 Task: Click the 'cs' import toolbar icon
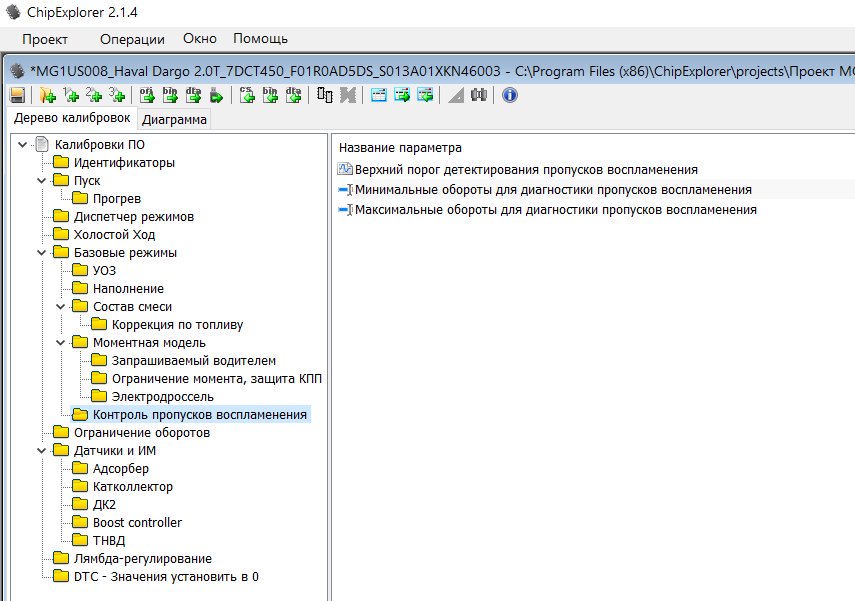click(x=247, y=95)
